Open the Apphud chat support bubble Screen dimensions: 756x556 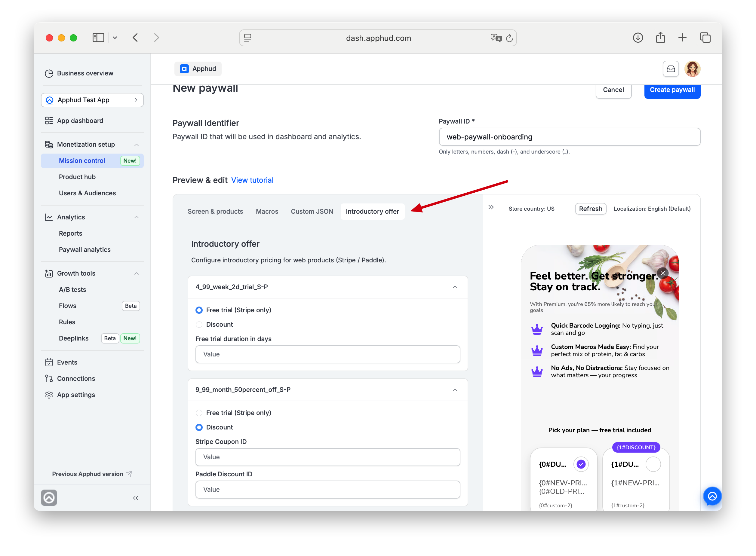(712, 496)
